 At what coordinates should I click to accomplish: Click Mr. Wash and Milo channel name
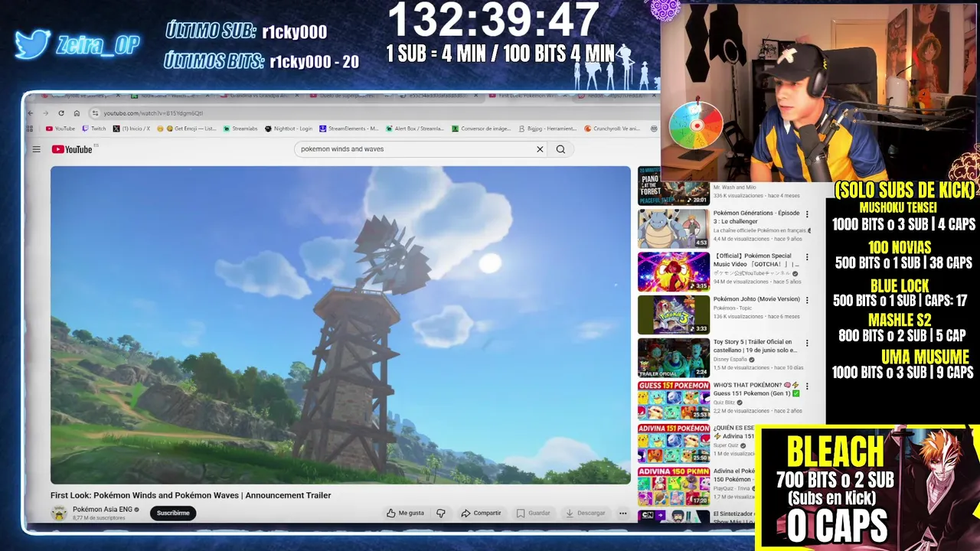(734, 187)
